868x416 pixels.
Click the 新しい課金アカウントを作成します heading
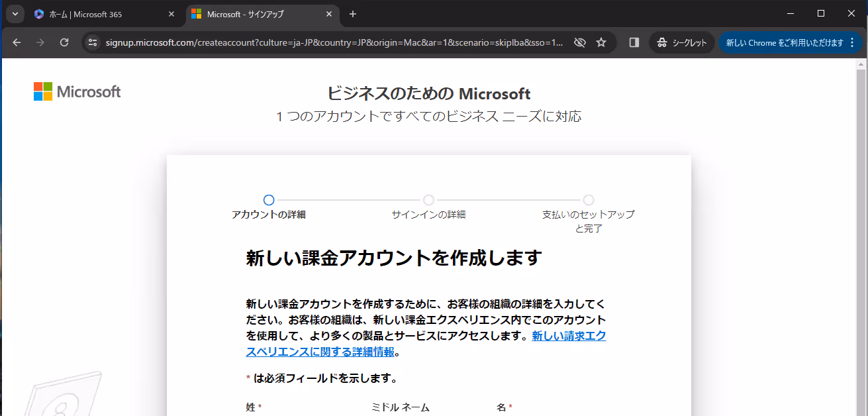click(394, 258)
